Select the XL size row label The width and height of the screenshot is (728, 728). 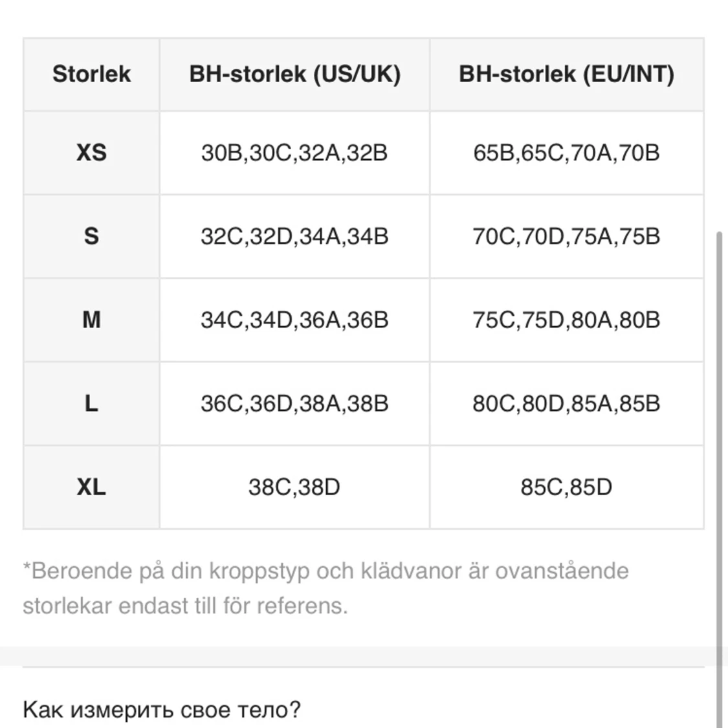[x=91, y=487]
